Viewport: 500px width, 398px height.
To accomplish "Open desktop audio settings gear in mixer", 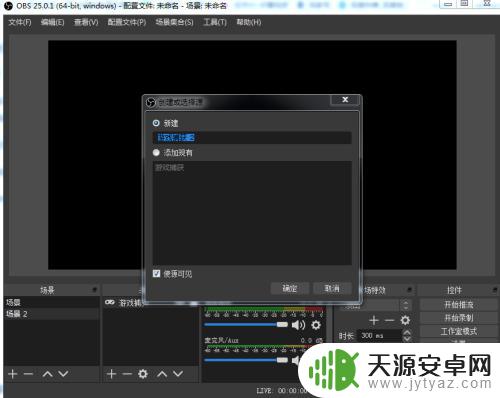I will tap(316, 325).
